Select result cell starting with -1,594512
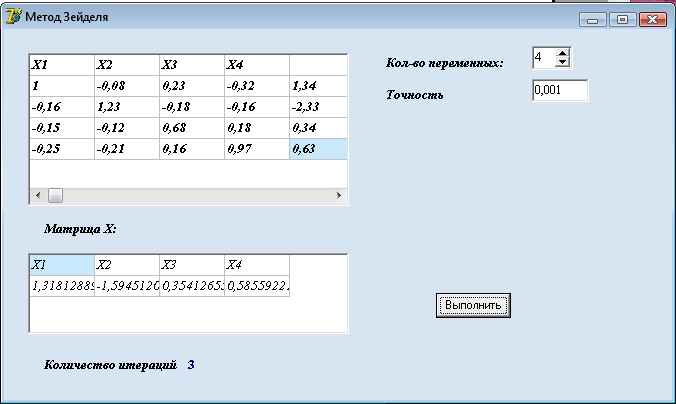 tap(127, 286)
